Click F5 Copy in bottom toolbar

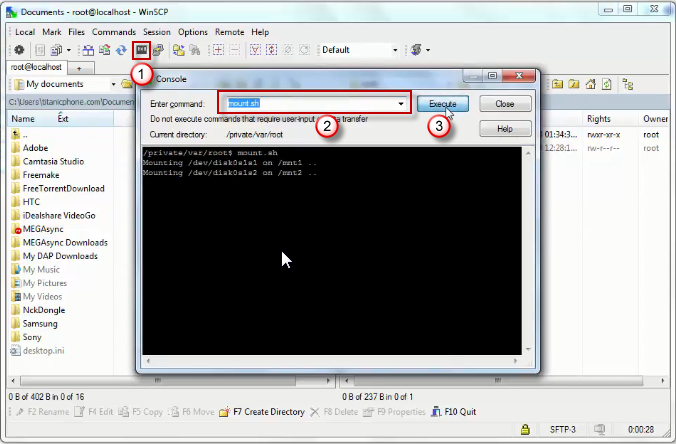pos(141,412)
